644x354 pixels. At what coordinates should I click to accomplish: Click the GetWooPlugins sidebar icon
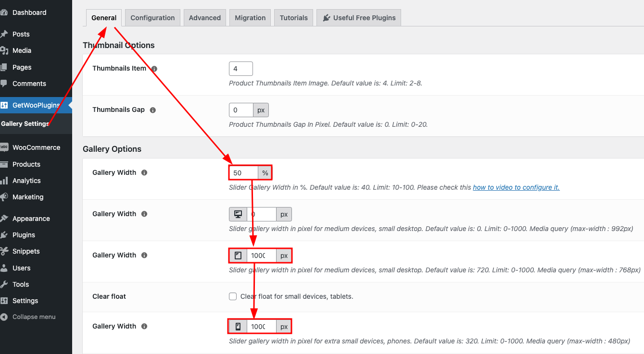pyautogui.click(x=4, y=105)
